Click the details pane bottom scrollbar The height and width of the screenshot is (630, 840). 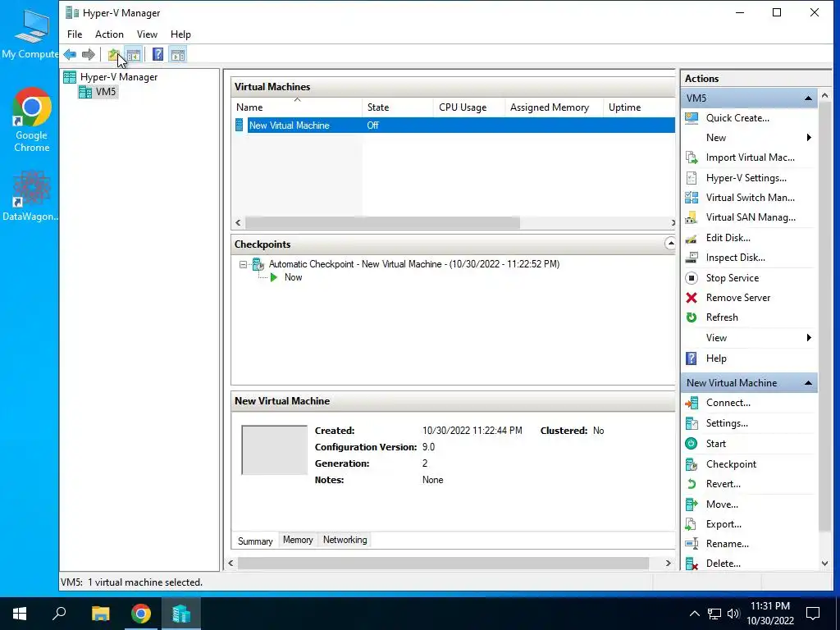tap(444, 563)
